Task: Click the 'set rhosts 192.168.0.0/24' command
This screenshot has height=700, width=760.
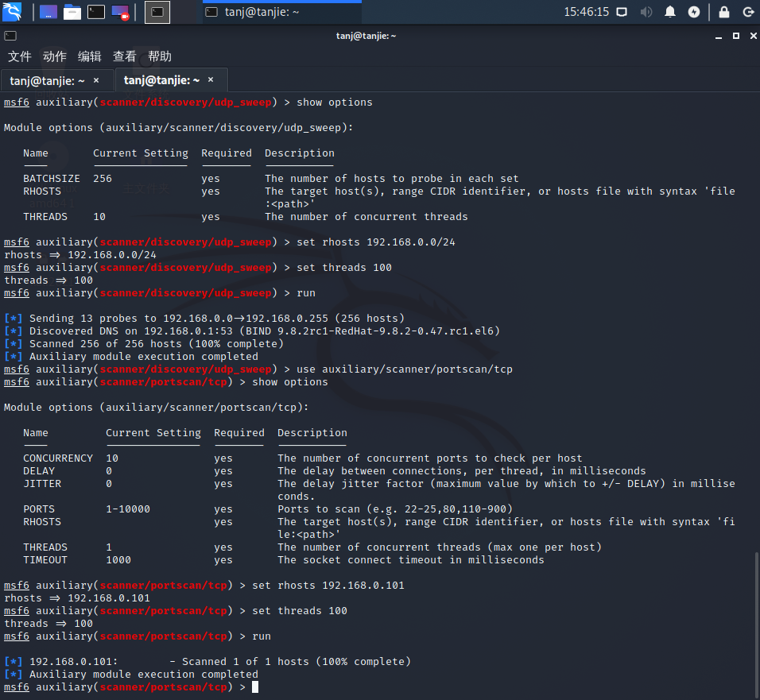Action: coord(376,242)
